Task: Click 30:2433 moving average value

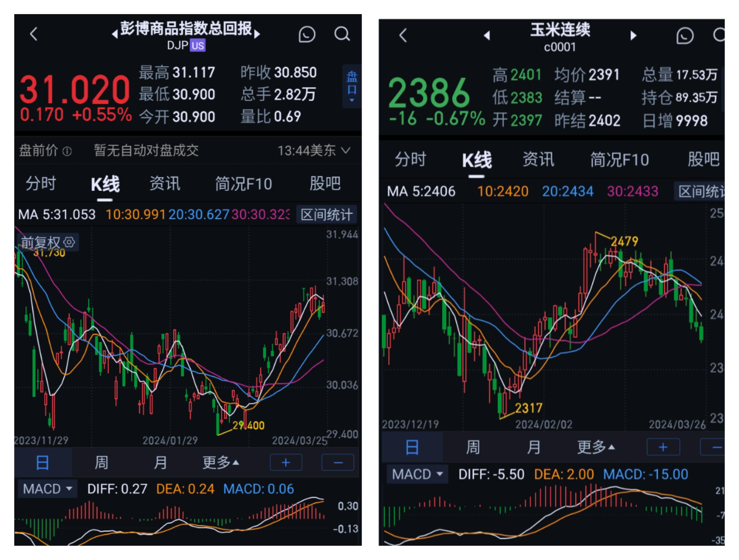Action: pos(632,191)
